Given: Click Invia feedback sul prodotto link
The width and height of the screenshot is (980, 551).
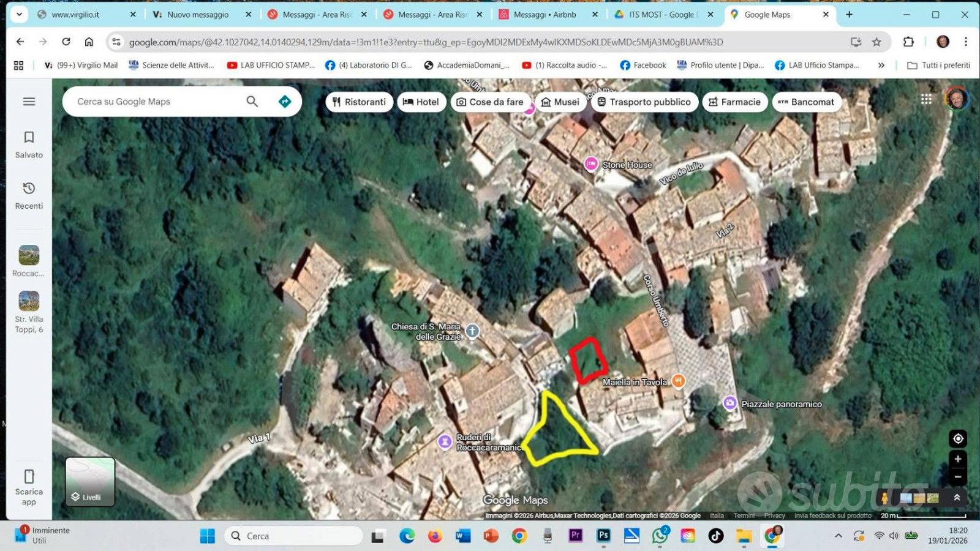Looking at the screenshot, I should [x=833, y=515].
